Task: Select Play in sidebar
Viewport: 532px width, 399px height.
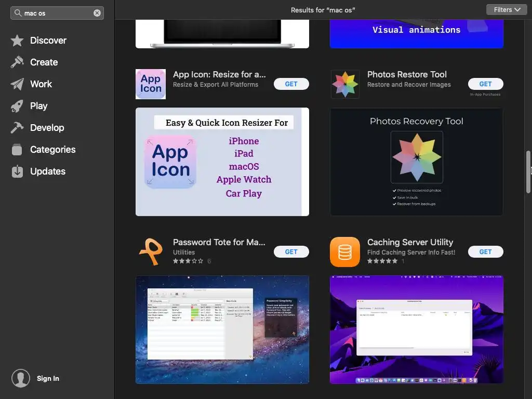Action: 38,106
